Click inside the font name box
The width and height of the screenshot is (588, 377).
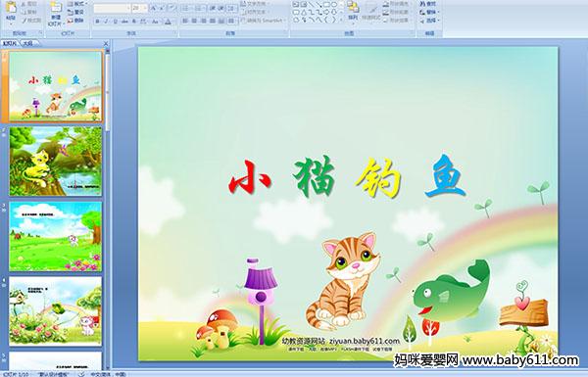112,8
